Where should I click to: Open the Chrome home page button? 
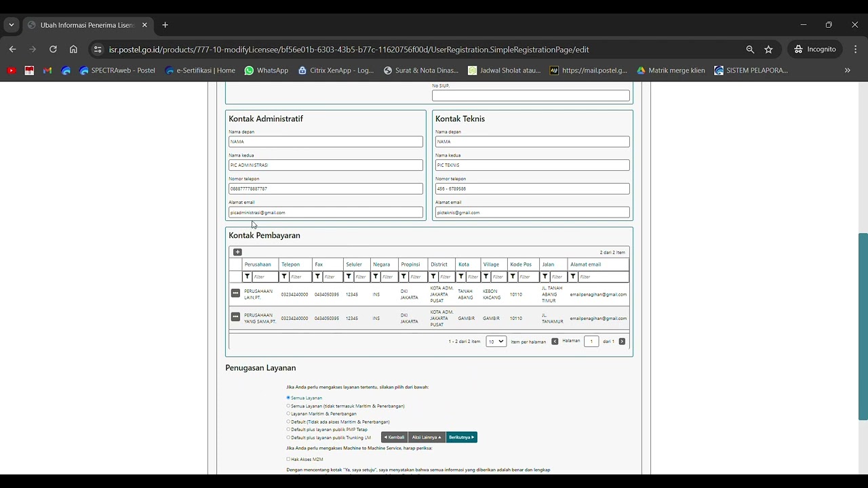(x=73, y=49)
